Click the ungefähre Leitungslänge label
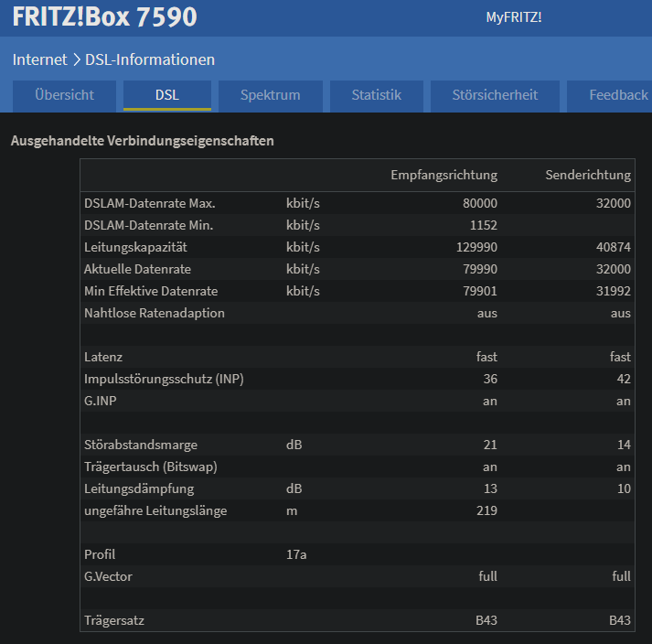Screen dimensions: 652x644 155,510
